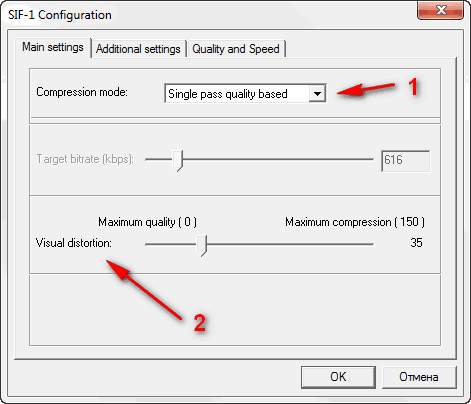Viewport: 471px width, 404px height.
Task: Click the Target bitrate field showing 616
Action: pos(405,161)
